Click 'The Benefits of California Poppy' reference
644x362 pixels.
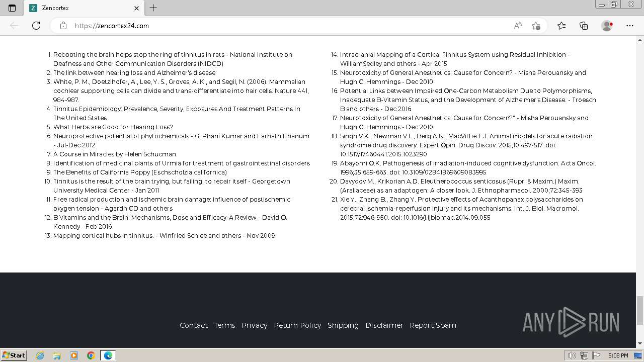[140, 172]
